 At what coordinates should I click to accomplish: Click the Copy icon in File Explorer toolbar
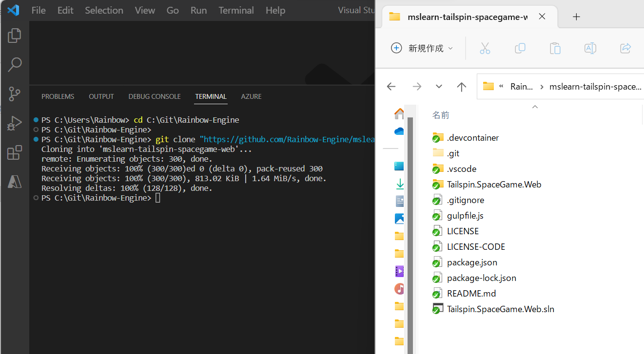tap(520, 48)
